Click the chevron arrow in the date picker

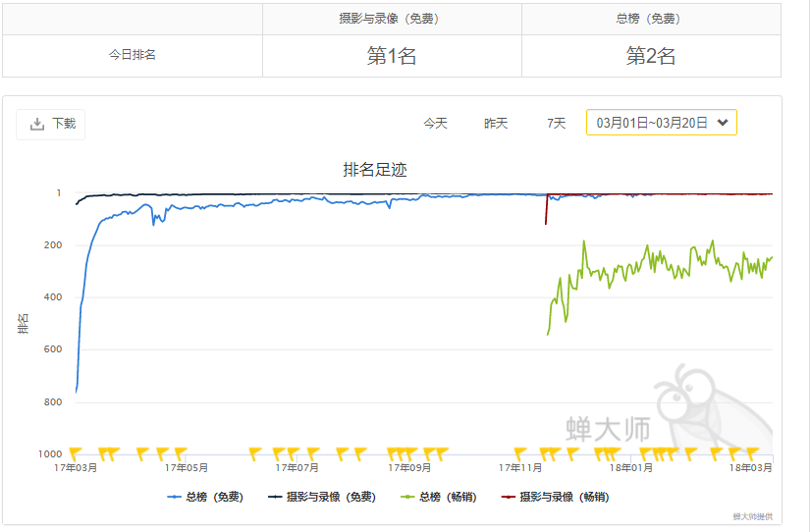[x=723, y=123]
